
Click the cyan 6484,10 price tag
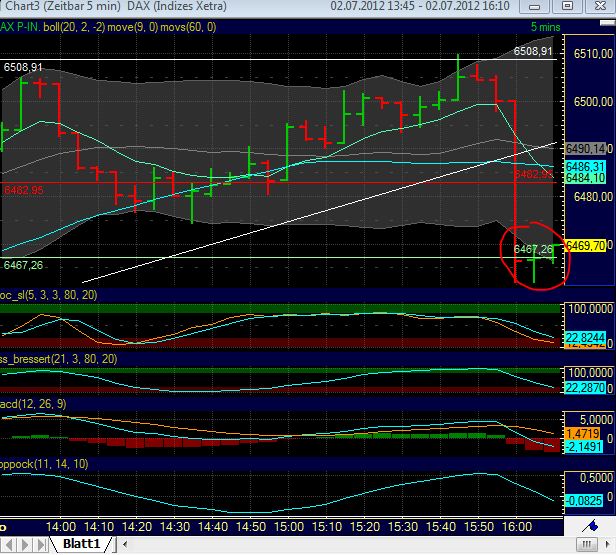click(585, 178)
